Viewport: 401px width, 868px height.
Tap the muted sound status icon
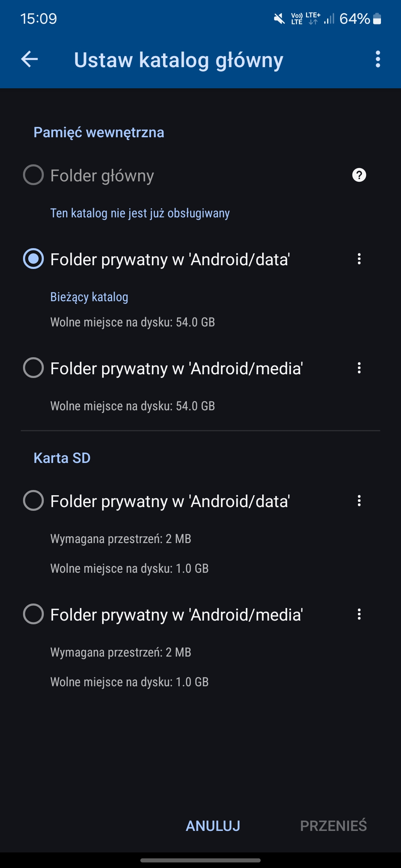[279, 19]
